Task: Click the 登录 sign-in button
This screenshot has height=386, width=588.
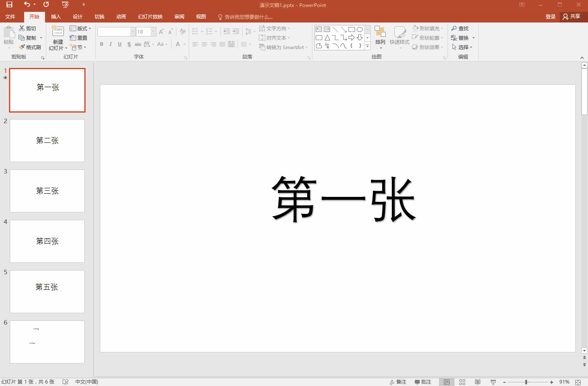Action: pyautogui.click(x=550, y=17)
